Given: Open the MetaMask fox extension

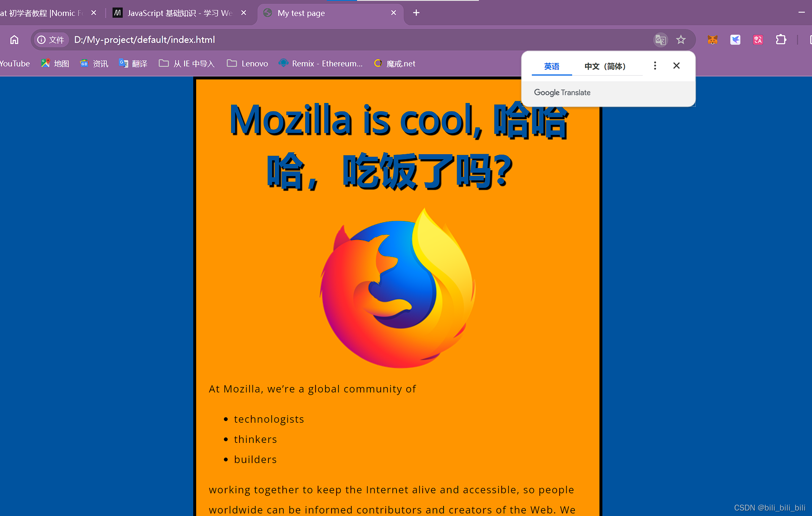Looking at the screenshot, I should pos(712,40).
